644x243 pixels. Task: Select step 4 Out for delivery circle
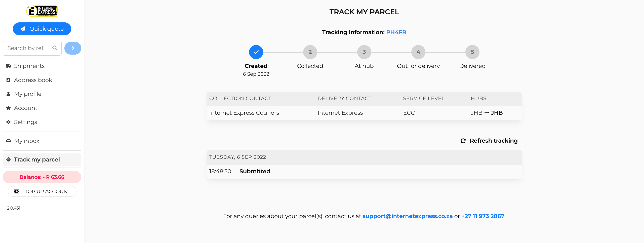418,52
